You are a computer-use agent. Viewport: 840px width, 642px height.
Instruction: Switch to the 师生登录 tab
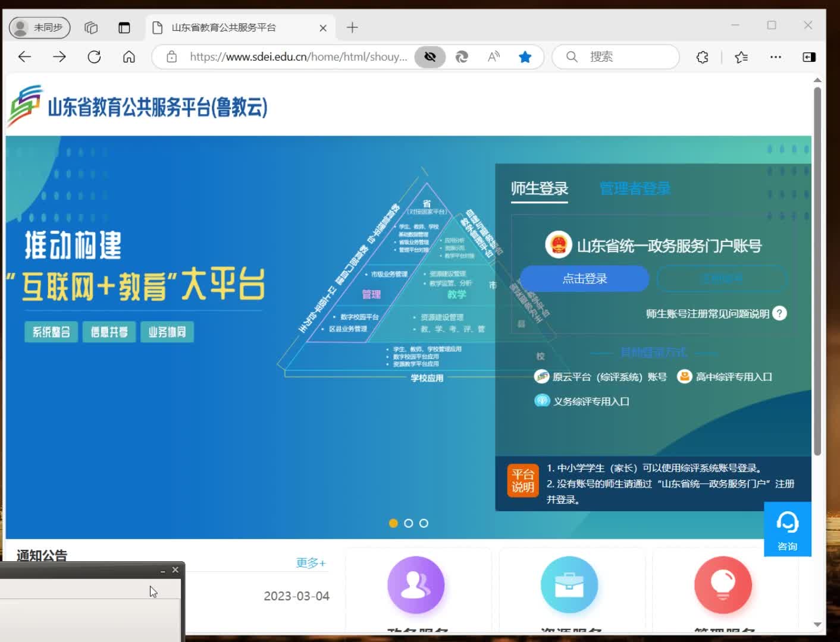pos(540,188)
